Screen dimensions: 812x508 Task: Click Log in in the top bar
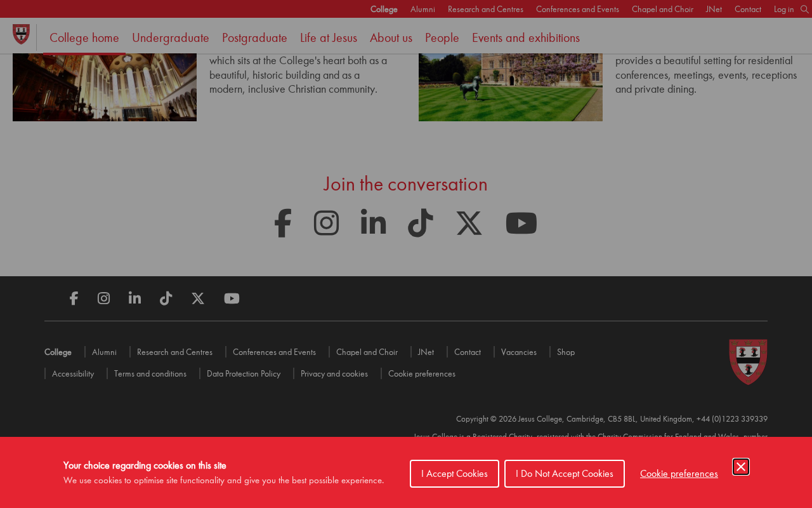[783, 9]
